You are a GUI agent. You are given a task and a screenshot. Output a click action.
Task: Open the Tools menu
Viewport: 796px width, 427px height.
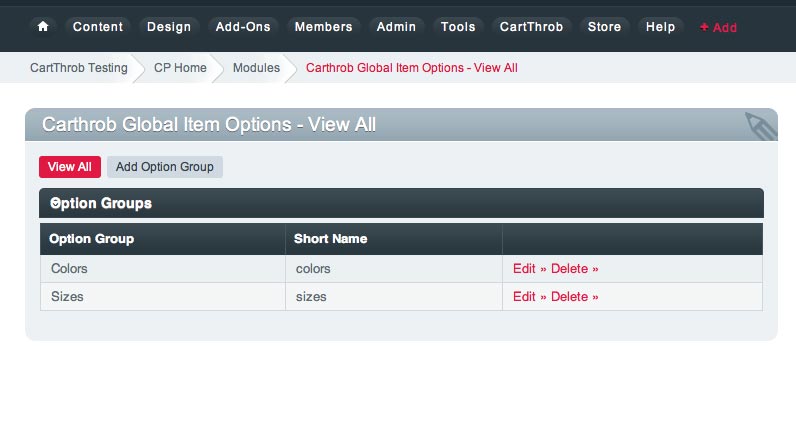coord(458,26)
